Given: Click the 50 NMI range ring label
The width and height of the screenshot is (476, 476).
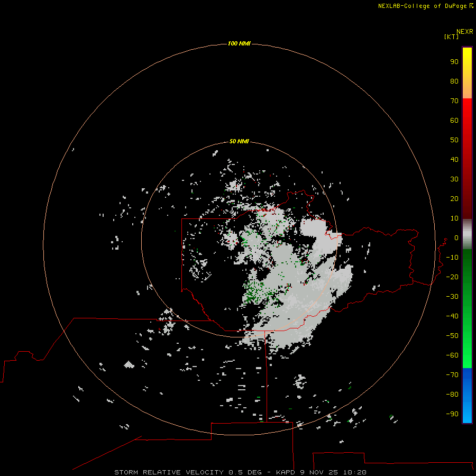Looking at the screenshot, I should (x=239, y=141).
